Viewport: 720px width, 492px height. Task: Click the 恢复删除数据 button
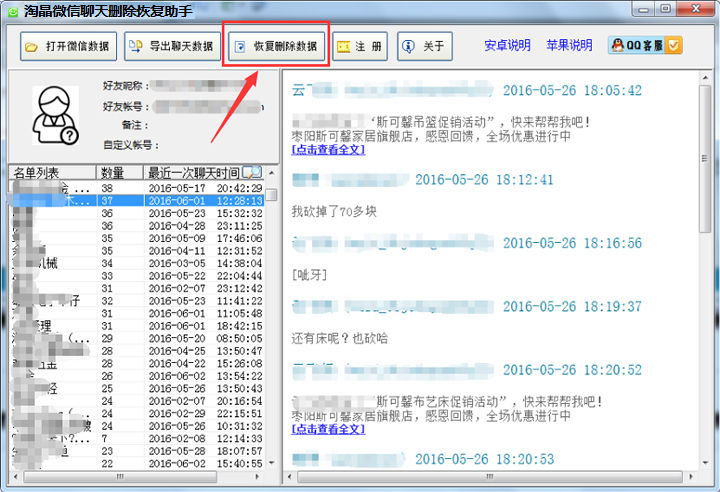[x=276, y=46]
